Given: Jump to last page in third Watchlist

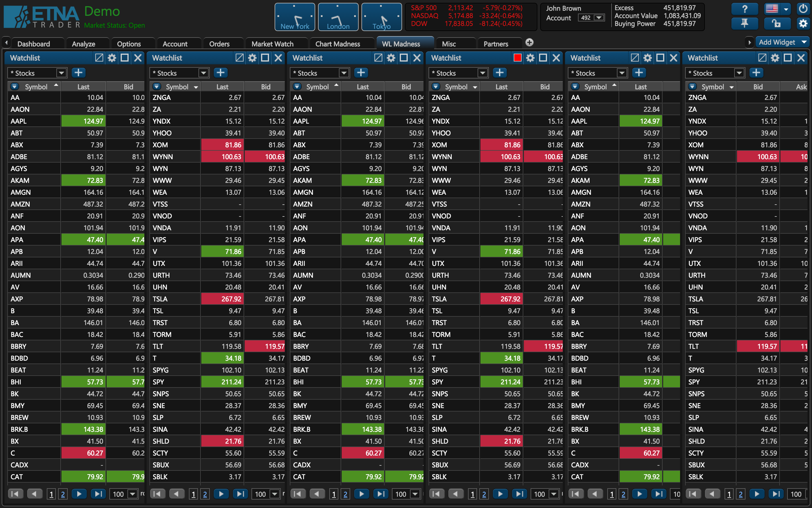Looking at the screenshot, I should [x=381, y=494].
